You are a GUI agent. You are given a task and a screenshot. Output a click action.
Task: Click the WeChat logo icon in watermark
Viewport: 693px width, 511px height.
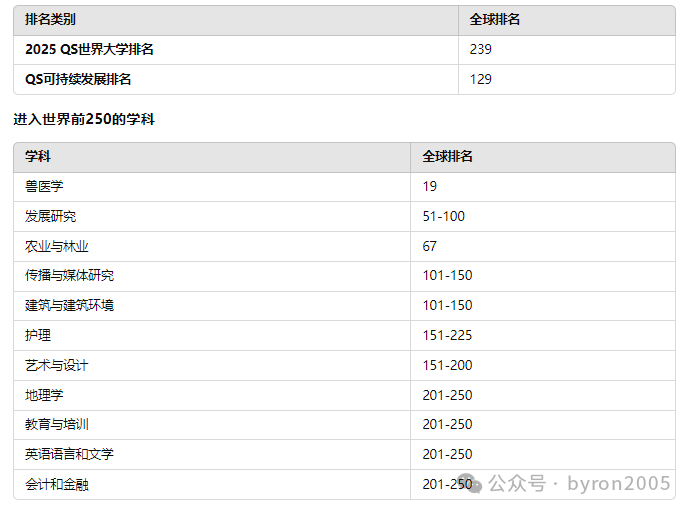coord(469,483)
